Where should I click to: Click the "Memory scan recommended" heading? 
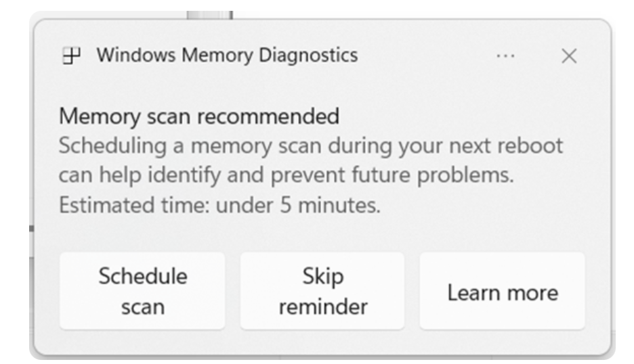[199, 117]
